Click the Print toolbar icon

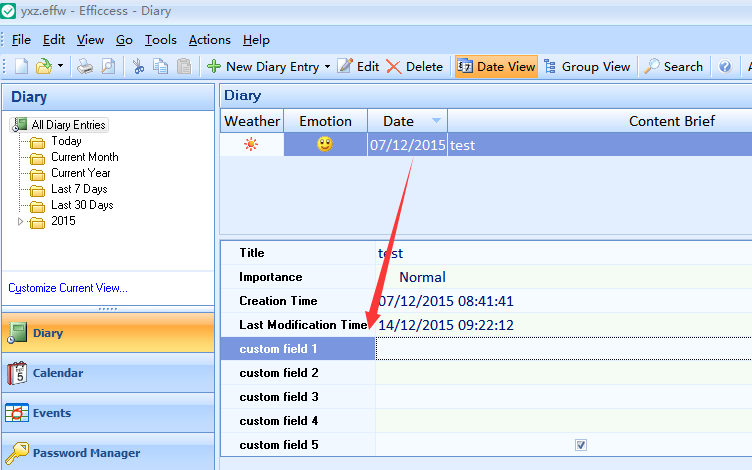86,67
